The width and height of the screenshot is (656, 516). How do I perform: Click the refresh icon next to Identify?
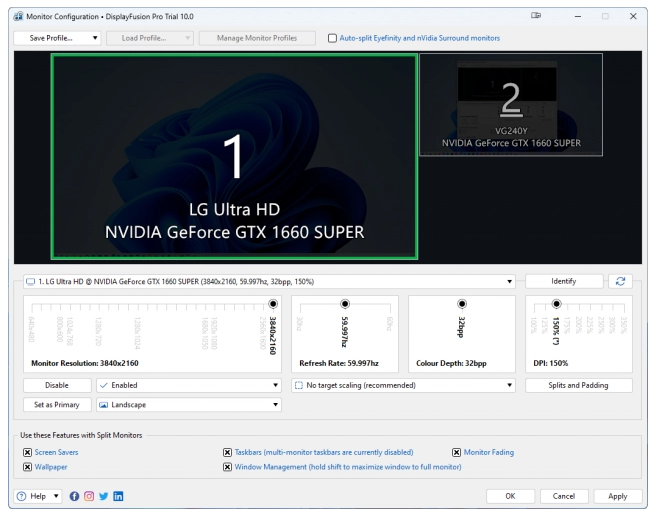(621, 282)
